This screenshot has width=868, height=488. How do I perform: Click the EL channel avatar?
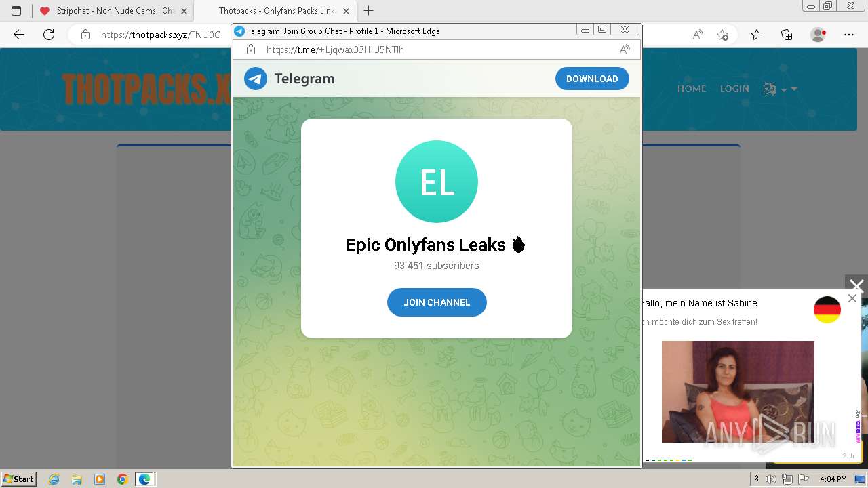pyautogui.click(x=437, y=182)
